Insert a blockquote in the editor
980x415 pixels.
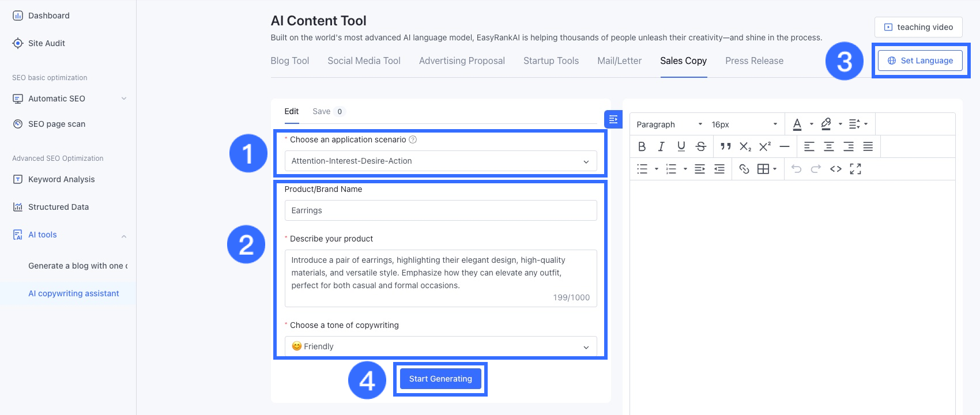pyautogui.click(x=725, y=146)
